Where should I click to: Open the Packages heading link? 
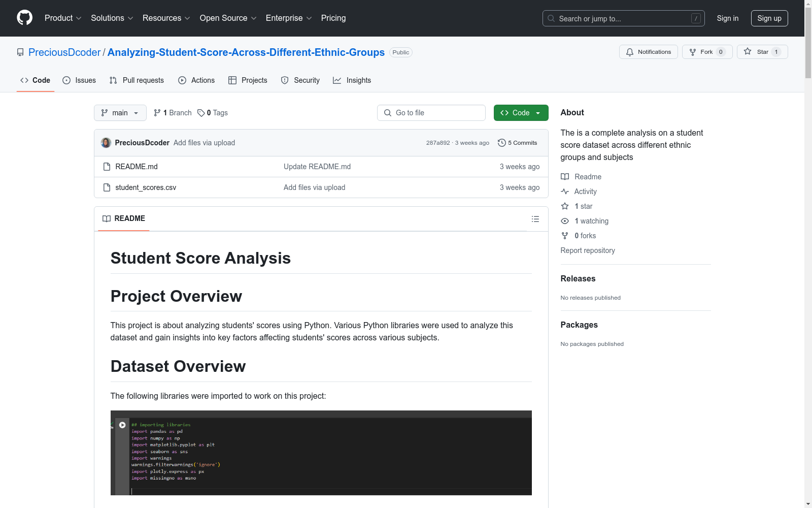tap(579, 325)
